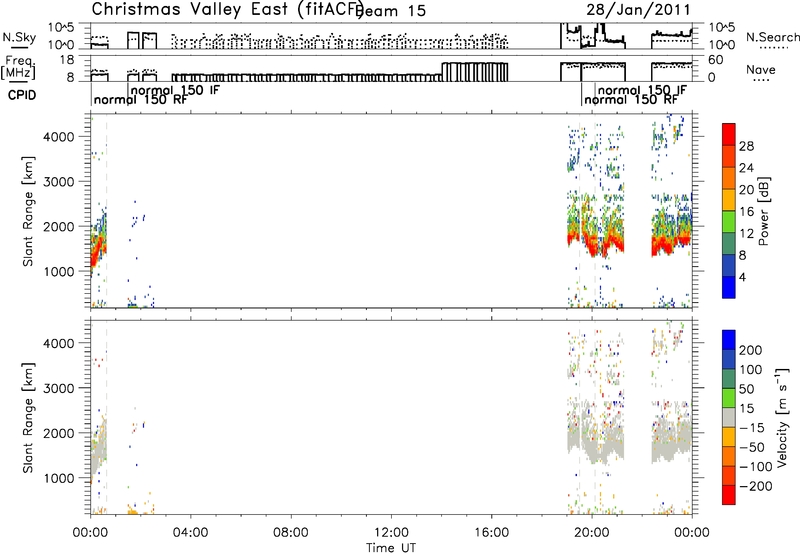Click the '18' tick on the frequency axis
The width and height of the screenshot is (800, 554).
click(x=67, y=60)
